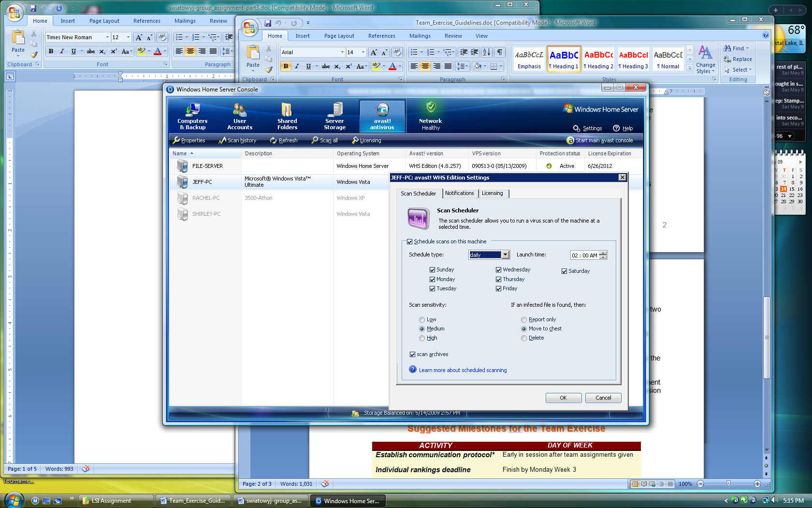This screenshot has height=508, width=812.
Task: Expand Find dropdown in Editing group
Action: click(747, 48)
